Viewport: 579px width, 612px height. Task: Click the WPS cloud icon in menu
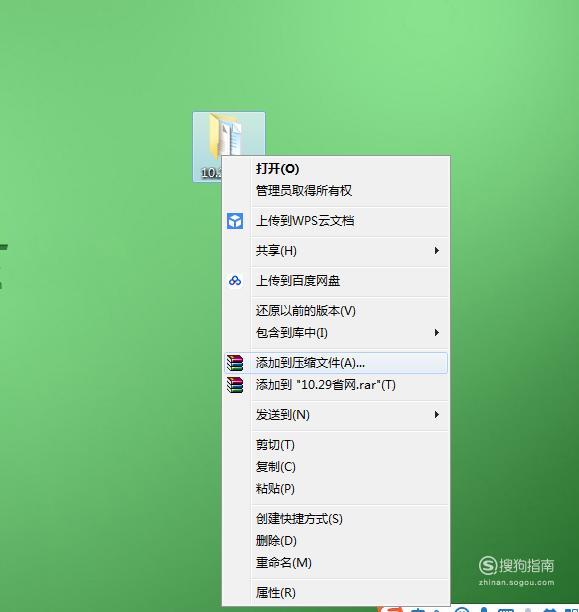click(x=235, y=221)
